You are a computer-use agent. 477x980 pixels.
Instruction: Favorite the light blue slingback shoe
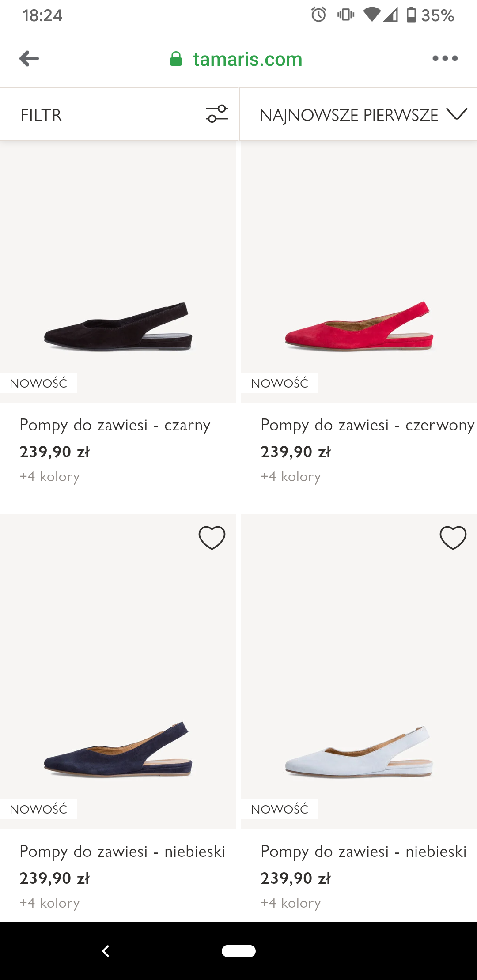click(453, 538)
